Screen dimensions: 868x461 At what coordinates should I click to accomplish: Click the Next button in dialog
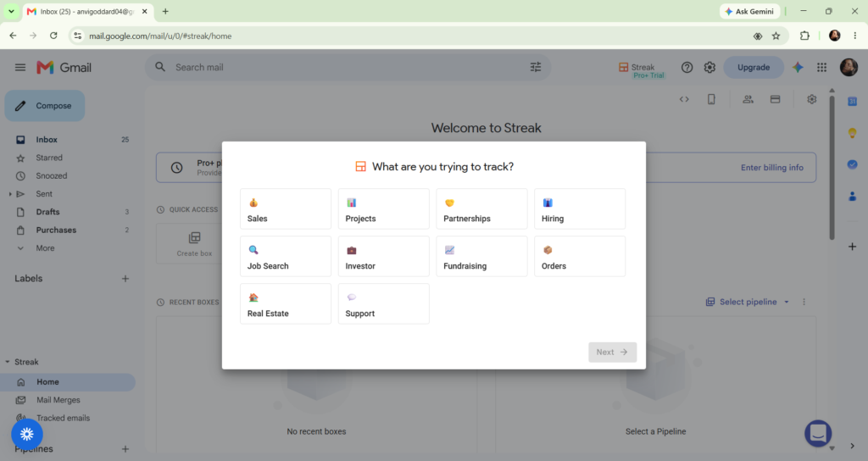(612, 352)
